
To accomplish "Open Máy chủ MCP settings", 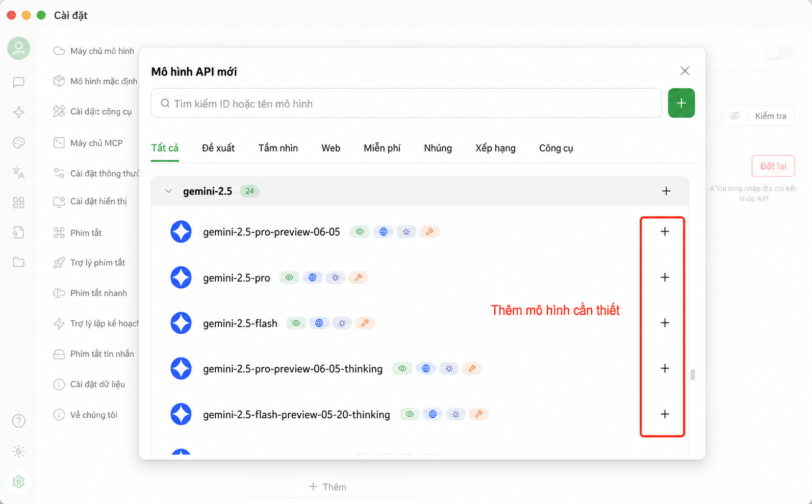I will click(x=88, y=143).
